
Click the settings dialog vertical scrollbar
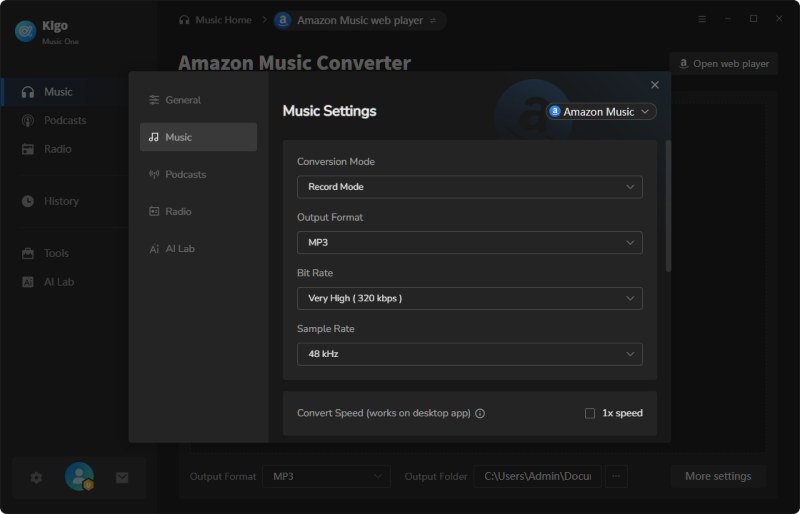click(x=668, y=205)
